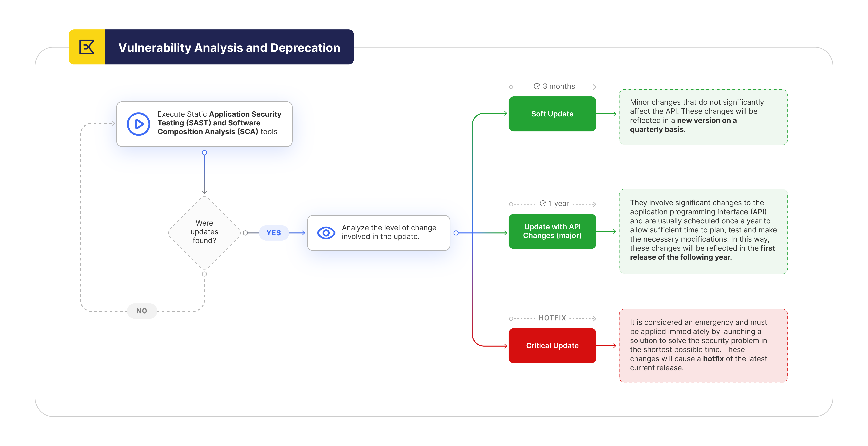Click the '3 months' timing label

pos(559,86)
